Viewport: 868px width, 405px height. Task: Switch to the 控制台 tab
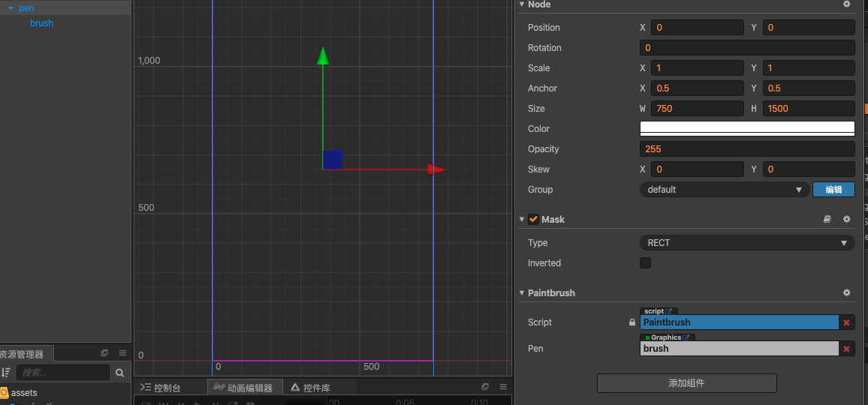pyautogui.click(x=161, y=388)
